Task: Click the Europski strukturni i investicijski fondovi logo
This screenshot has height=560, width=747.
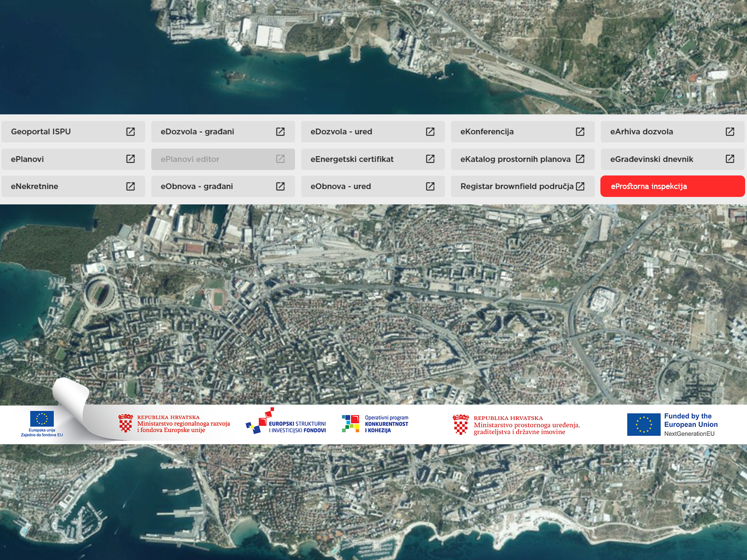Action: (x=286, y=422)
